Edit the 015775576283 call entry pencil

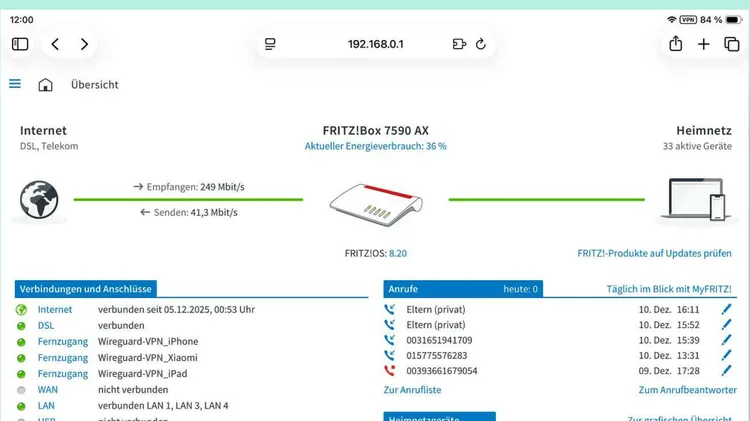point(727,355)
